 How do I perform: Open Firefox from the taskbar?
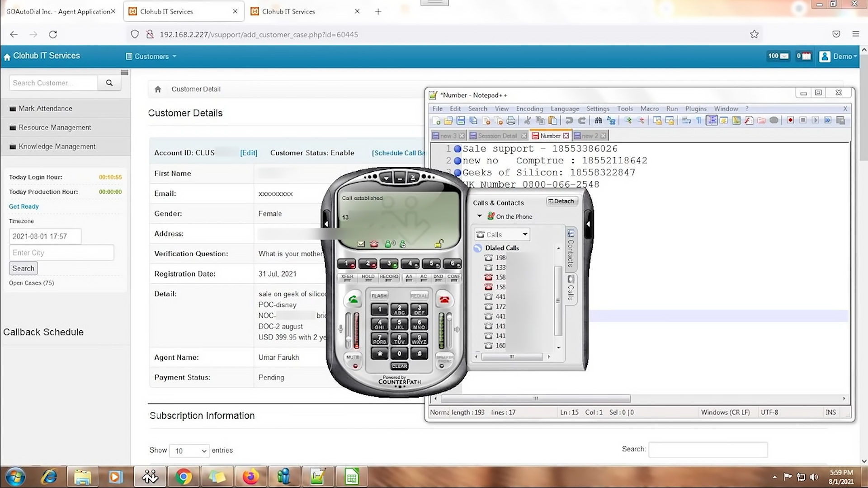point(250,477)
